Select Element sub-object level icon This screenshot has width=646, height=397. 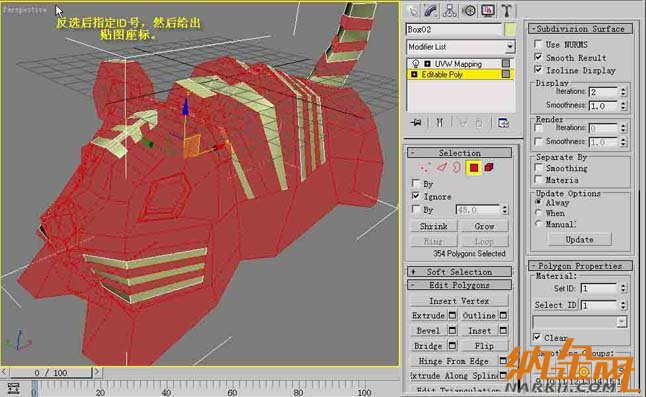[x=489, y=168]
